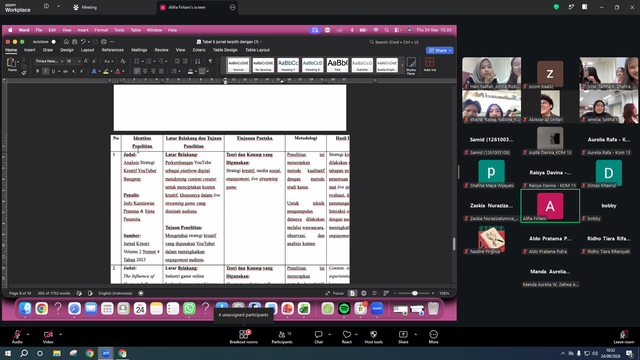
Task: Click the Save icon in Word title bar
Action: click(x=75, y=42)
